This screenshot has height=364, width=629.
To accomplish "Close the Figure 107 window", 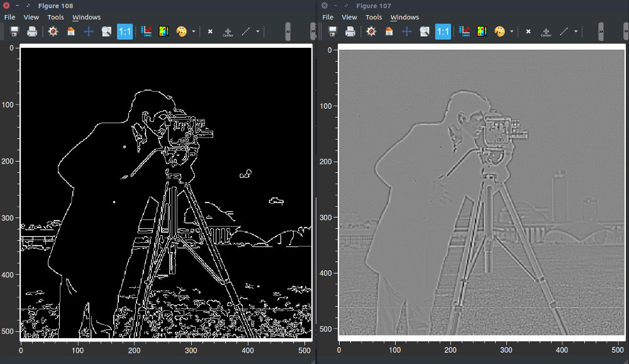I will [325, 6].
